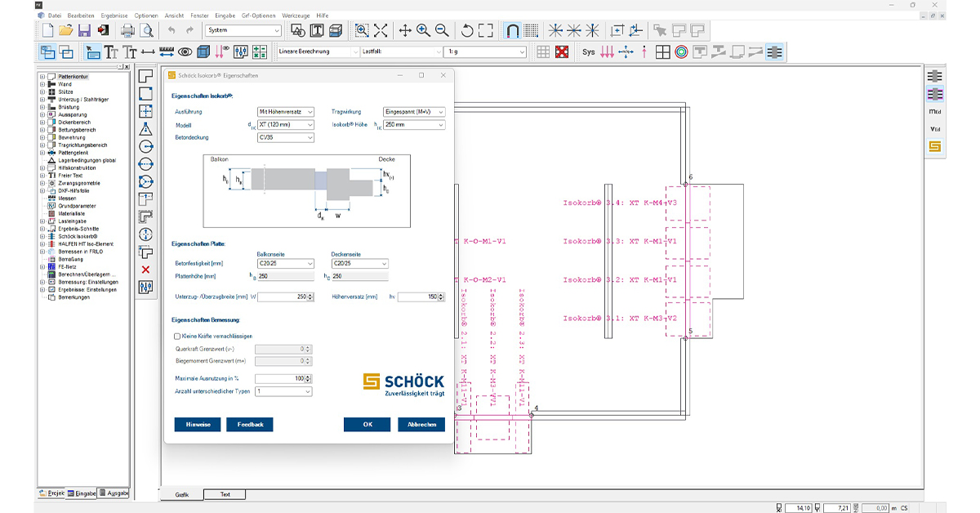Click the pan (four-arrow) icon
The height and width of the screenshot is (513, 980).
[405, 31]
